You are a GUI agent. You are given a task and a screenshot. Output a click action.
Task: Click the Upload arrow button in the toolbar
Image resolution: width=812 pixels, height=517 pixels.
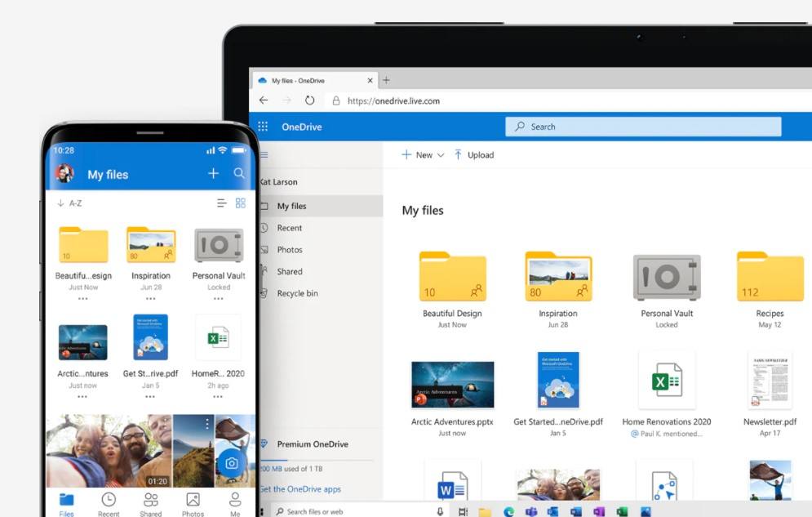[x=474, y=154]
